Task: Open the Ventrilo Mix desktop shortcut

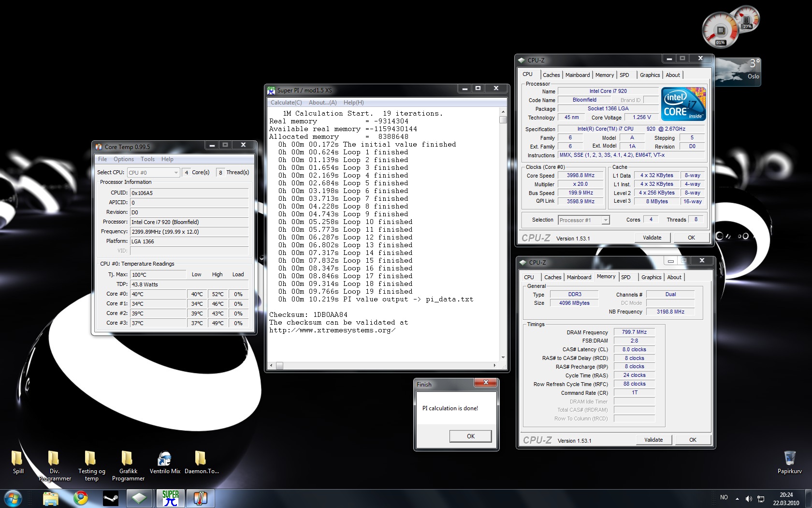Action: point(165,462)
